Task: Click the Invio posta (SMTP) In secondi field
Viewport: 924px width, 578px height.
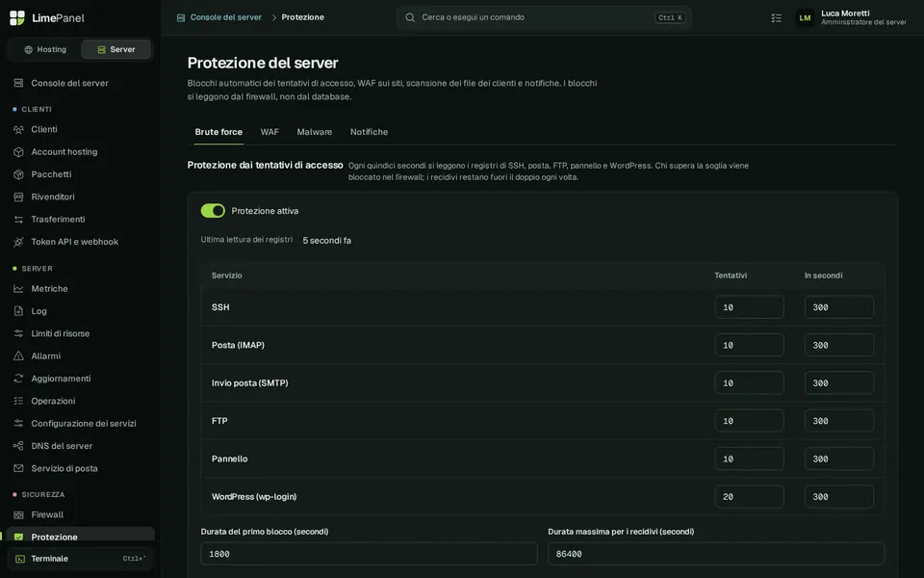Action: pyautogui.click(x=839, y=382)
